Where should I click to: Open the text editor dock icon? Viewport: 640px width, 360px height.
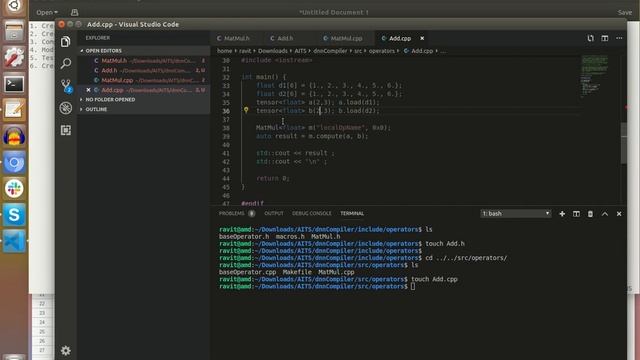[x=14, y=110]
